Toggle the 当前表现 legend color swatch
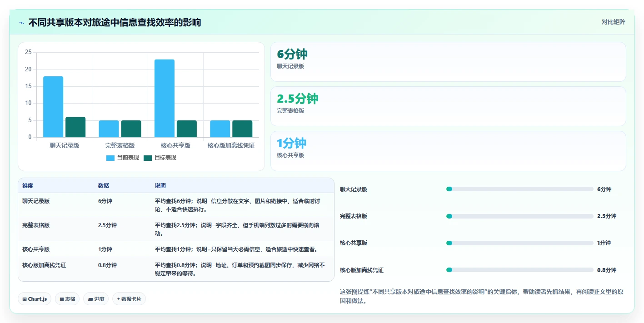This screenshot has width=644, height=323. [x=110, y=158]
